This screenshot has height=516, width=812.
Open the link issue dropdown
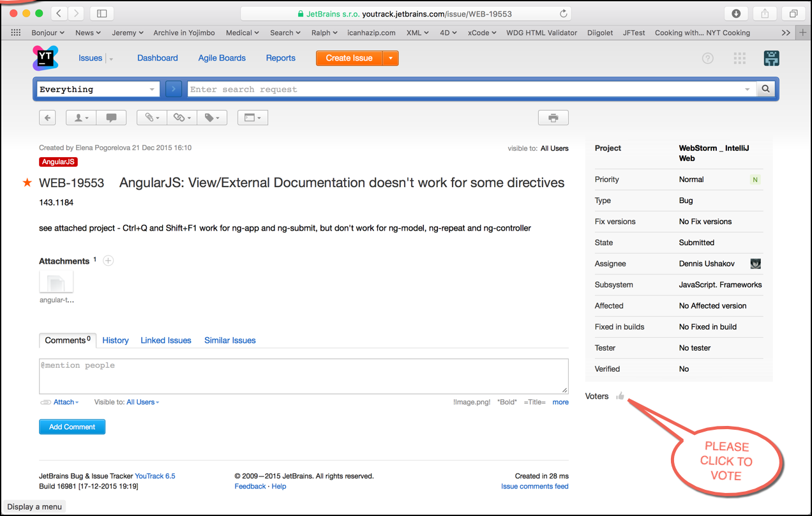point(182,118)
